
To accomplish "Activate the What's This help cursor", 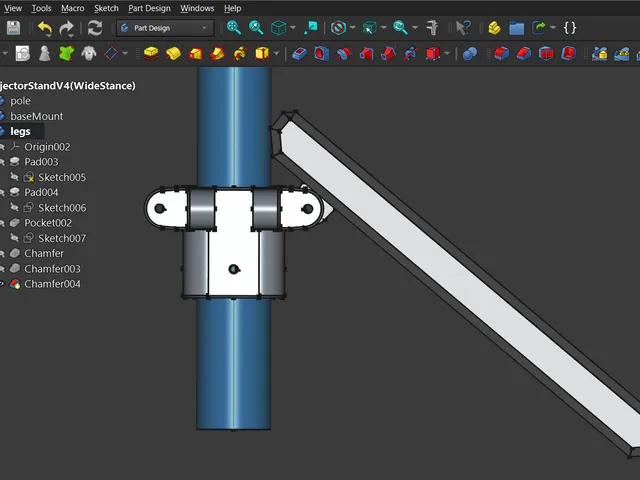I will click(463, 28).
